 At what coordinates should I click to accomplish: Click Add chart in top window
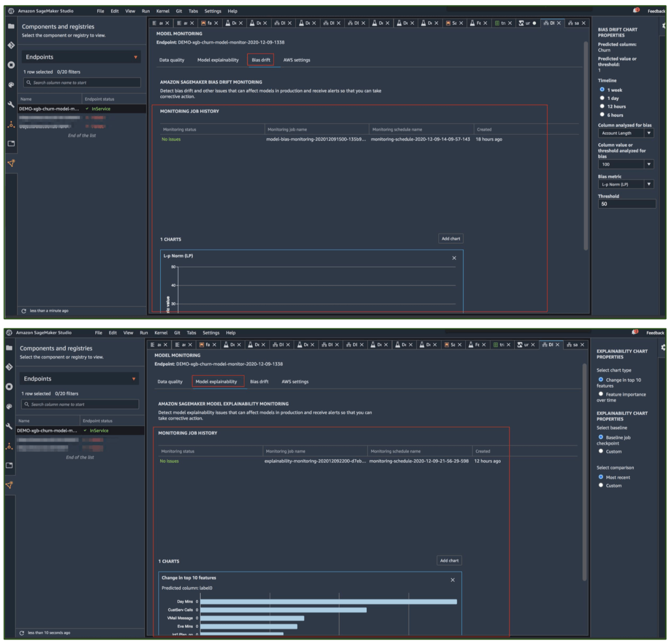pos(451,238)
